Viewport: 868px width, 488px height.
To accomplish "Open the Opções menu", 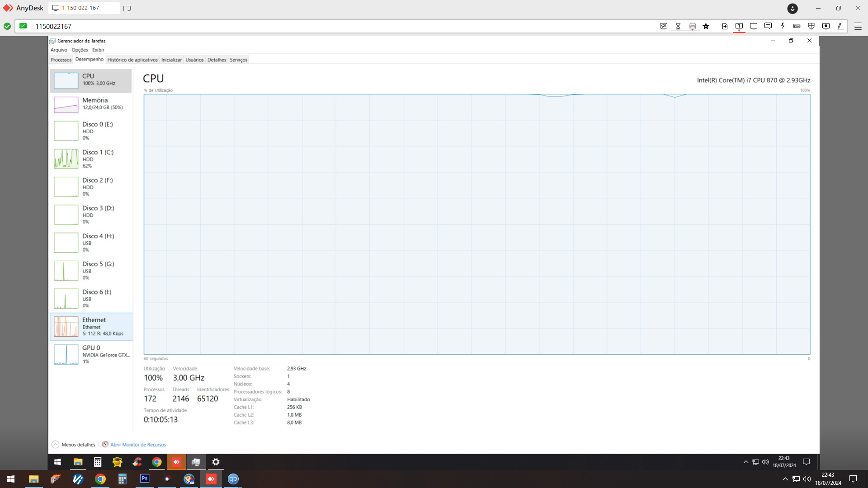I will pos(80,50).
